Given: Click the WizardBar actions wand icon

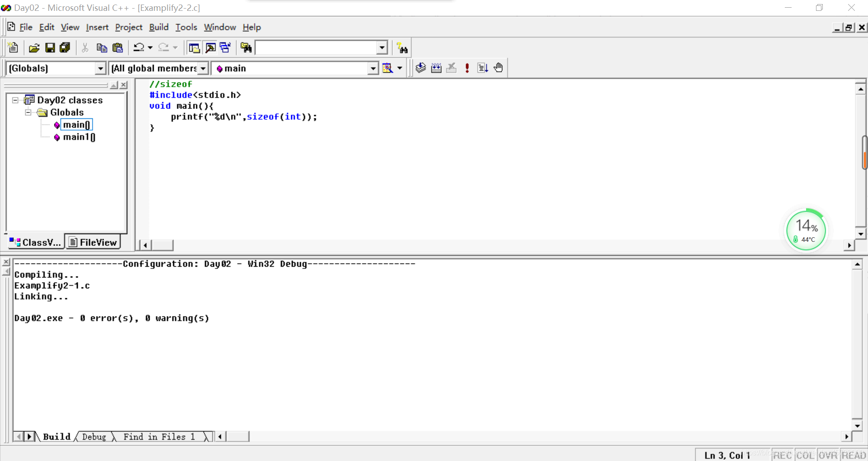Looking at the screenshot, I should (387, 68).
